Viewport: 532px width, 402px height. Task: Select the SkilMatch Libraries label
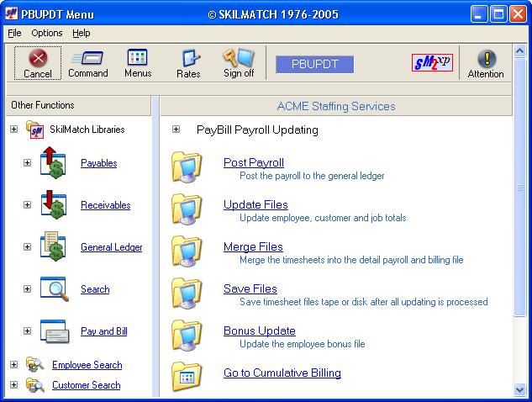point(87,130)
